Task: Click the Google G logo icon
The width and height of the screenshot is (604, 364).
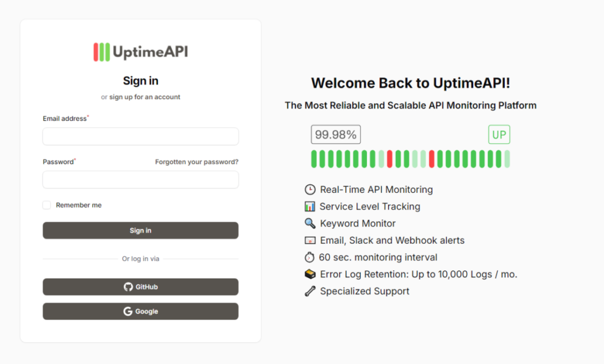Action: pyautogui.click(x=127, y=311)
